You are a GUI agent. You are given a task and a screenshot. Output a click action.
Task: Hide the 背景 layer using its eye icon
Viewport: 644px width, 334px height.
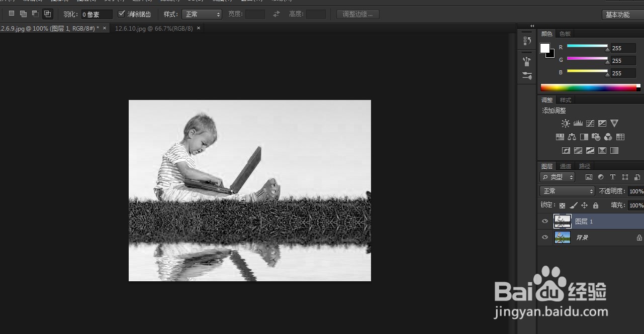[545, 237]
